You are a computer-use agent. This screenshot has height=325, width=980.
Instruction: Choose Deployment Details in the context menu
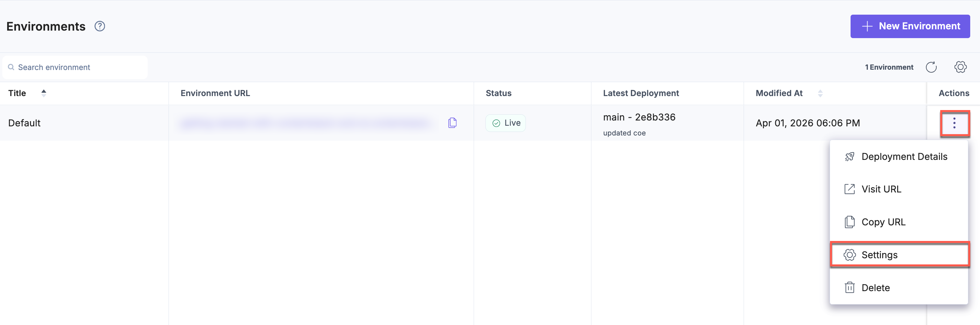point(905,156)
